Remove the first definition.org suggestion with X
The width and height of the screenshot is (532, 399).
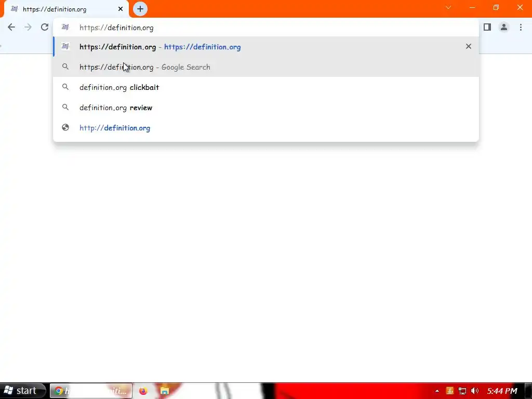point(468,46)
